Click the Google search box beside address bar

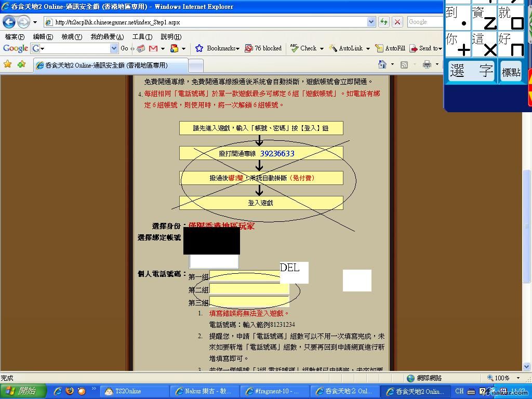click(x=425, y=22)
